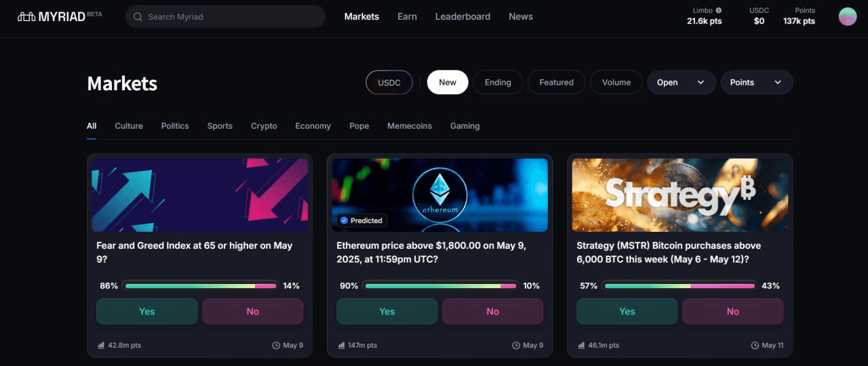
Task: Open the user profile avatar
Action: (848, 17)
